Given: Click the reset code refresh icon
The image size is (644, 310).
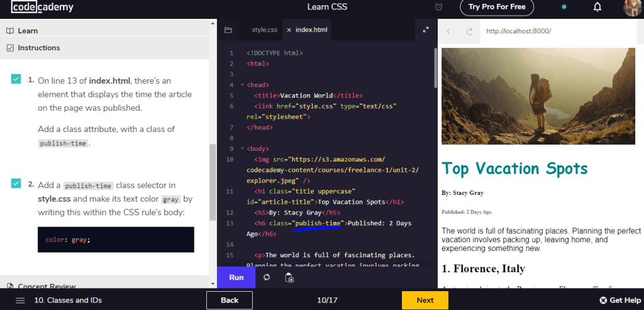Looking at the screenshot, I should click(x=267, y=277).
